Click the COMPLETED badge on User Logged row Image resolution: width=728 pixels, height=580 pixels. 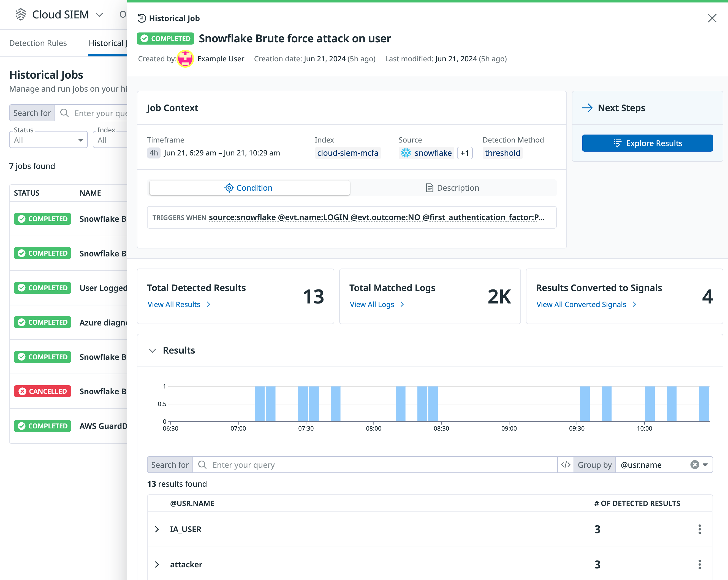tap(43, 288)
